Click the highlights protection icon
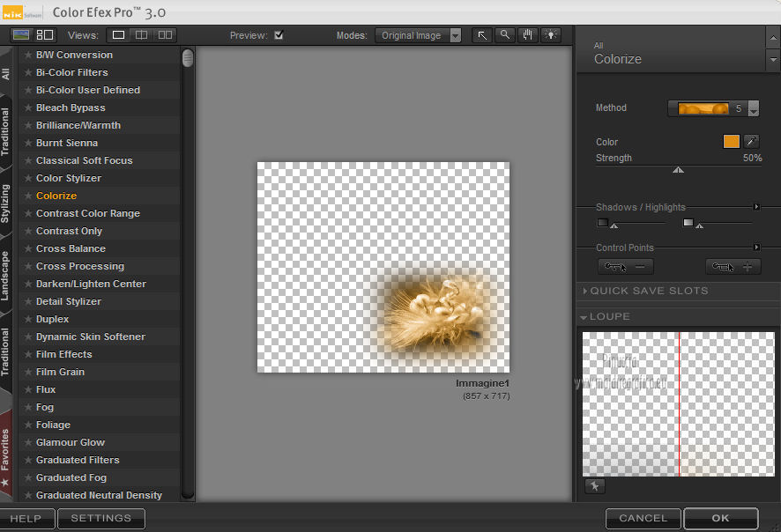The height and width of the screenshot is (532, 781). point(688,223)
